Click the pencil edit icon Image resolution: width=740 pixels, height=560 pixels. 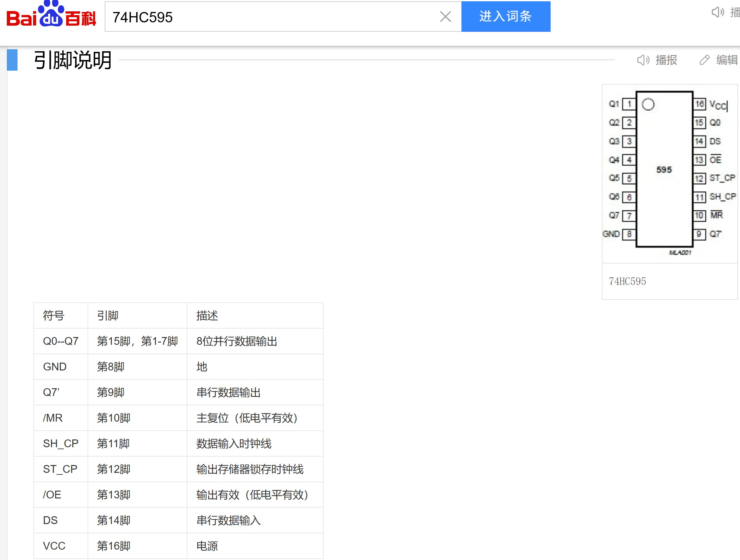704,60
